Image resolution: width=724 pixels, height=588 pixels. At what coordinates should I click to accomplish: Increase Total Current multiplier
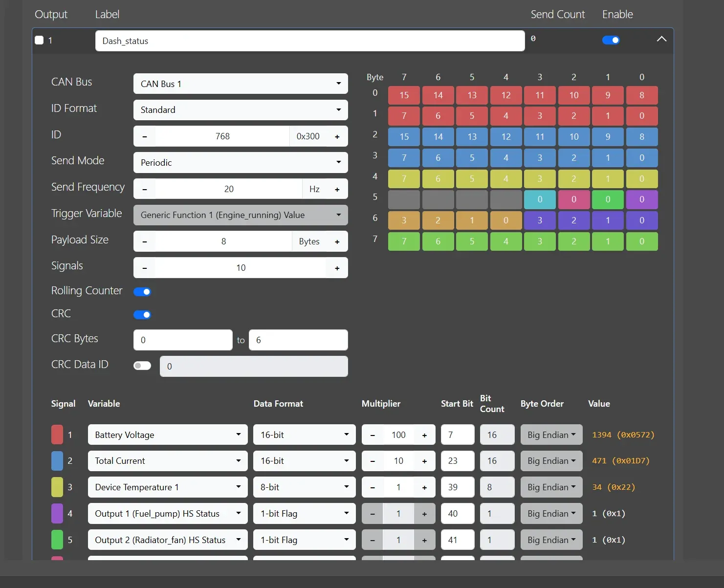pyautogui.click(x=424, y=461)
